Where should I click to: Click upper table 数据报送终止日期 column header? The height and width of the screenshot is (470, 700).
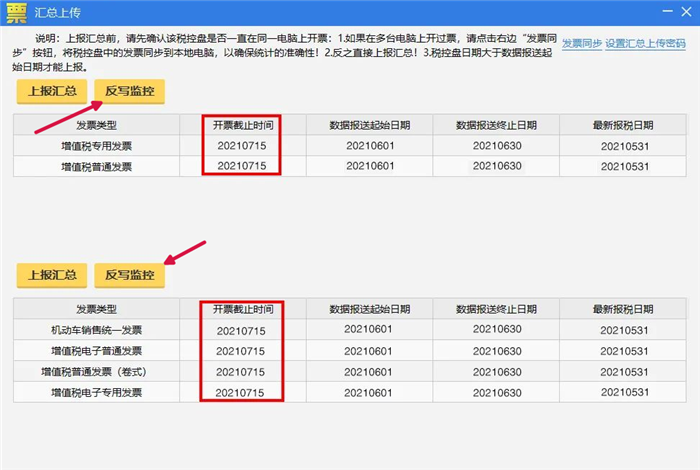pos(496,125)
